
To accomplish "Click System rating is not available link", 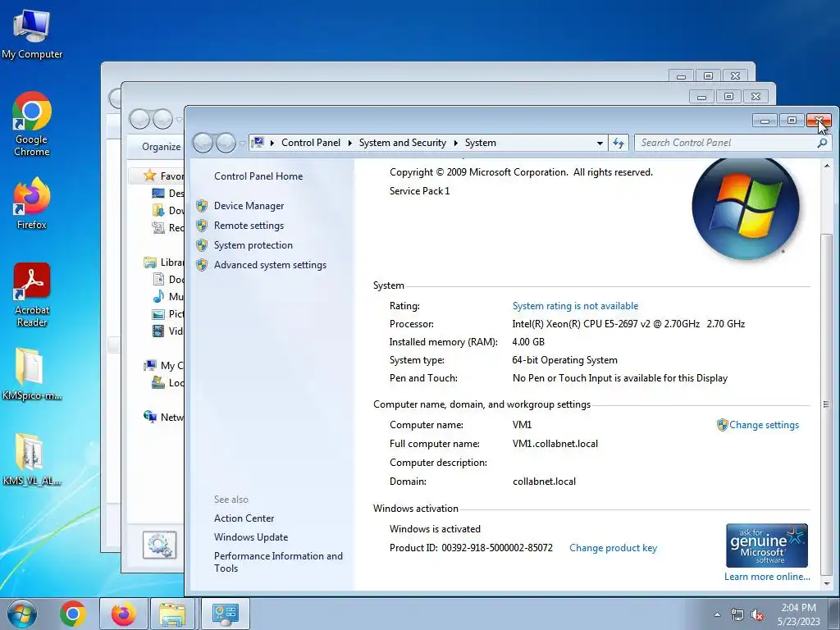I will 575,306.
